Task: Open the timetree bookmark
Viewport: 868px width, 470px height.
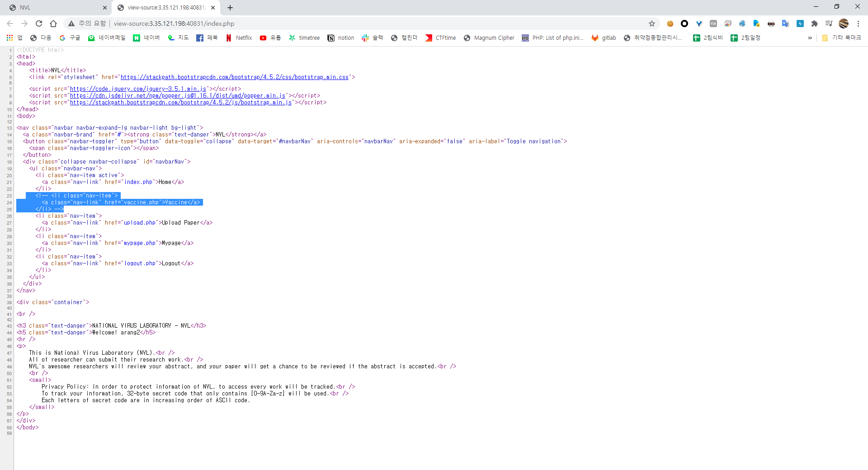Action: (x=304, y=38)
